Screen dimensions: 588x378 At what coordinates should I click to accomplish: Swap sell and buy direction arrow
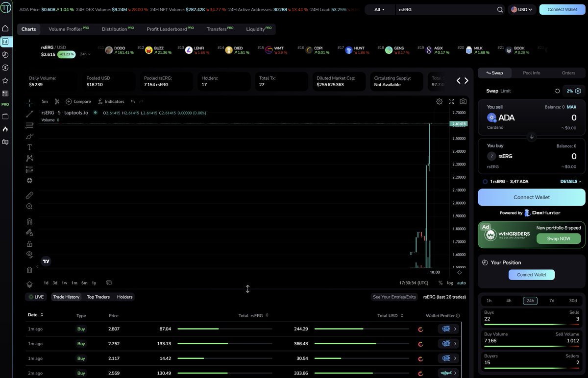tap(532, 137)
